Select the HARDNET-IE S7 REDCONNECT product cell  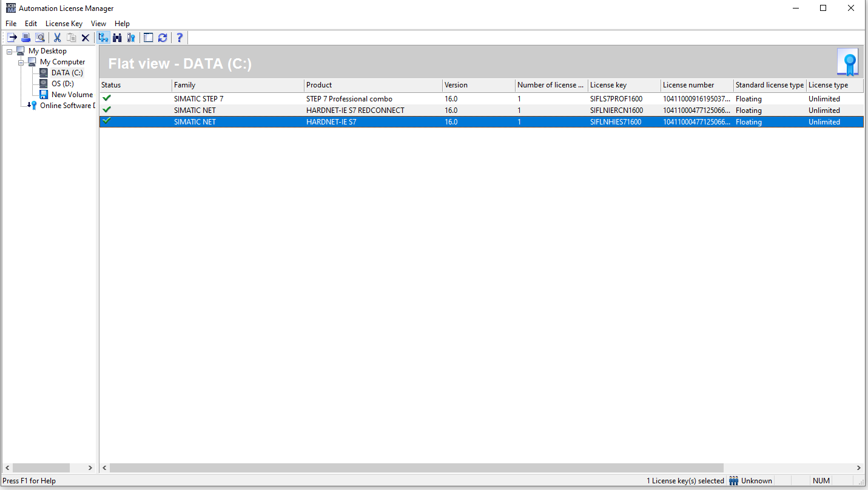pos(355,111)
